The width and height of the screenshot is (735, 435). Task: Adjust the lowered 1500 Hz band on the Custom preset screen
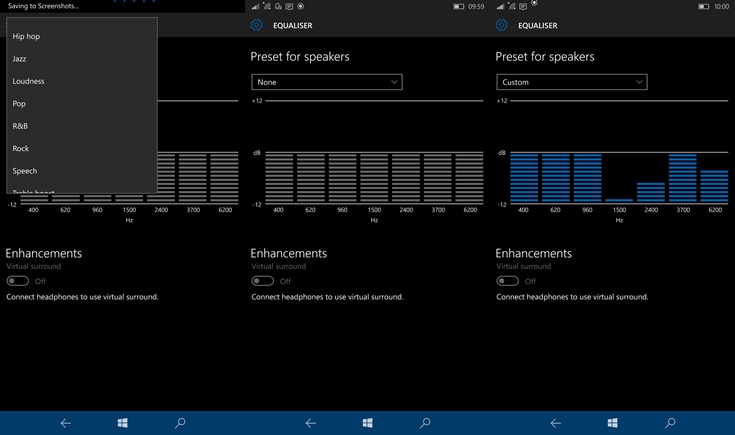click(619, 200)
